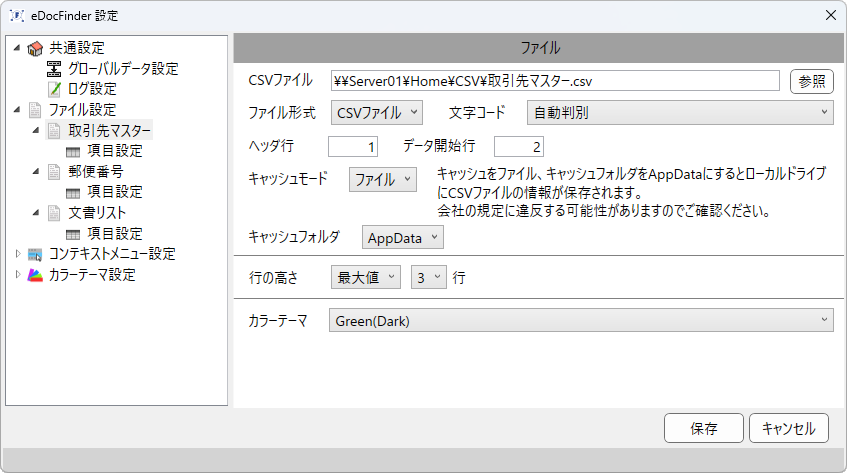Select 項目設定 under 郵便番号
This screenshot has width=847, height=473.
coord(115,192)
